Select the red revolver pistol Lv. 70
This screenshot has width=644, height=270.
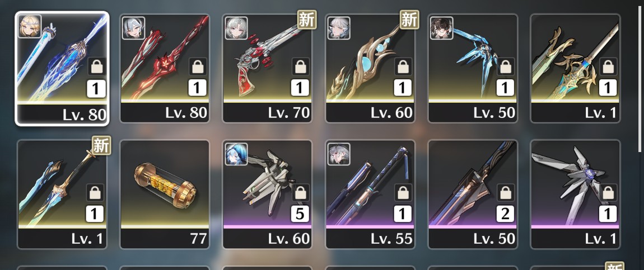(x=267, y=68)
